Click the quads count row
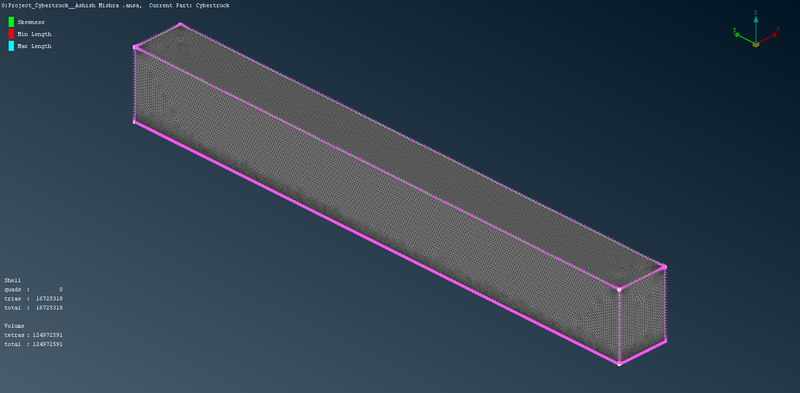800x393 pixels. coord(34,289)
